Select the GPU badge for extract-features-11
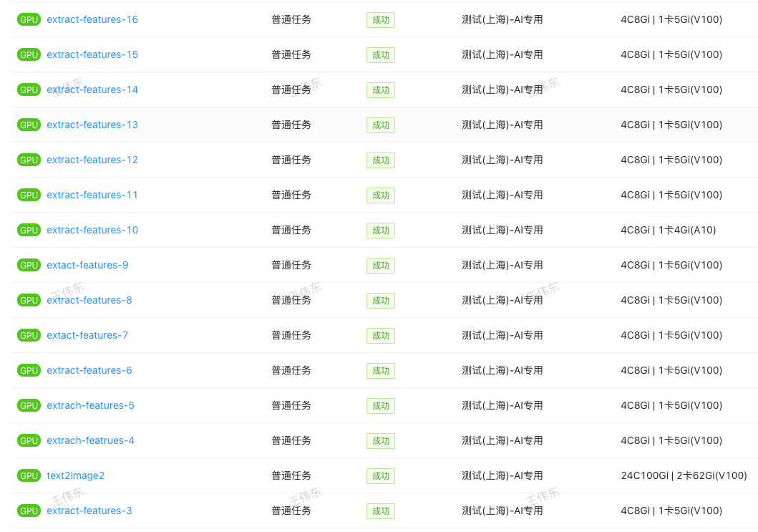This screenshot has width=758, height=532. pos(29,195)
